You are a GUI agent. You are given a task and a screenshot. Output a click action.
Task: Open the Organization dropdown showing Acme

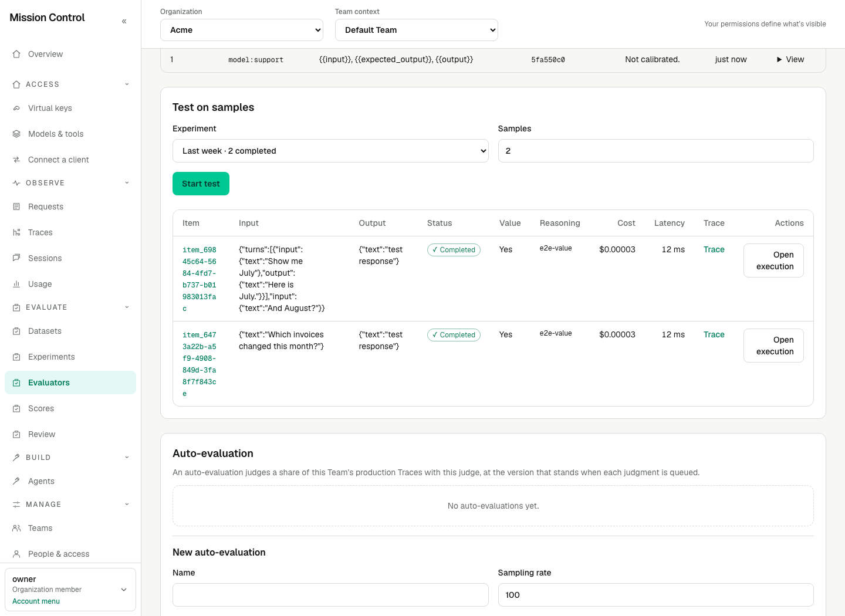click(x=242, y=30)
